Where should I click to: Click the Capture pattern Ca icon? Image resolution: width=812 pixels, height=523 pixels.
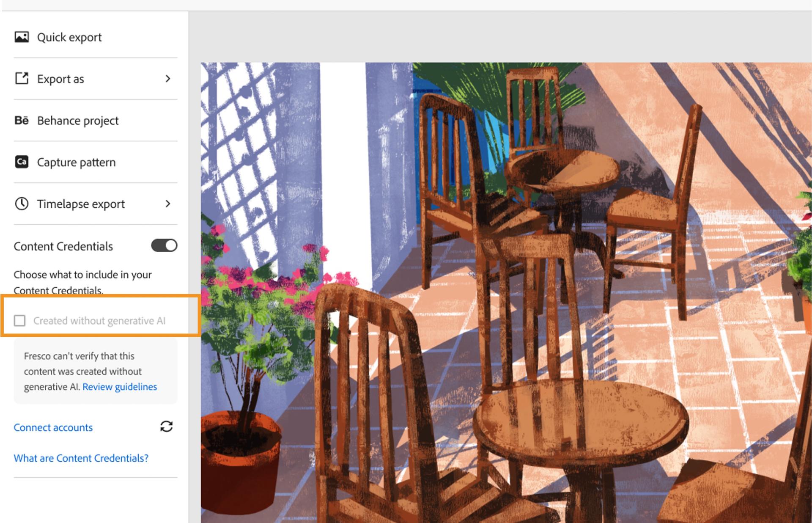(x=22, y=162)
